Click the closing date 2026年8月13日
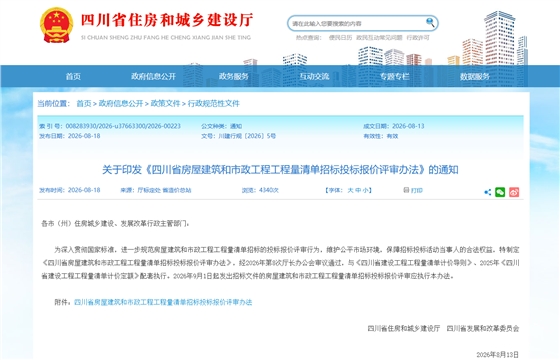This screenshot has height=360, width=560. [x=498, y=355]
